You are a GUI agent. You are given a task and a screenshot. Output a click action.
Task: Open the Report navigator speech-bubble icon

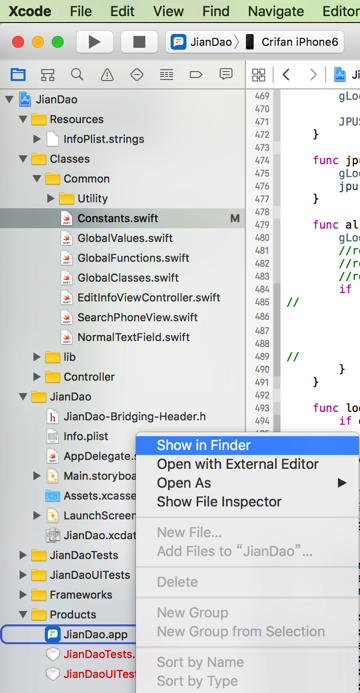pos(226,74)
